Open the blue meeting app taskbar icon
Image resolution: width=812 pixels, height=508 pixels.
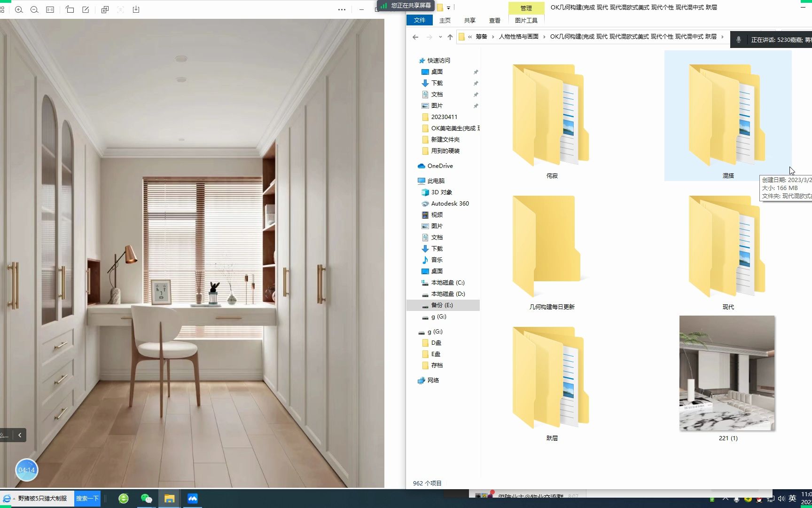click(x=193, y=499)
